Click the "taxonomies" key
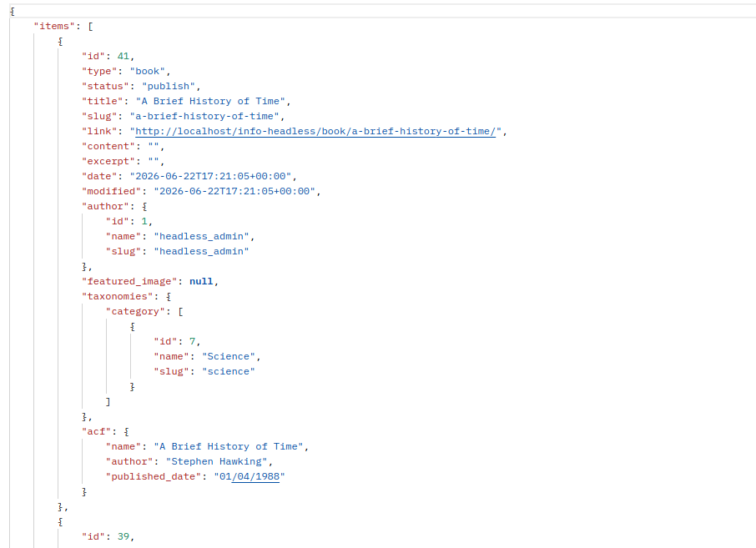Screen dimensions: 756x548 pos(117,296)
